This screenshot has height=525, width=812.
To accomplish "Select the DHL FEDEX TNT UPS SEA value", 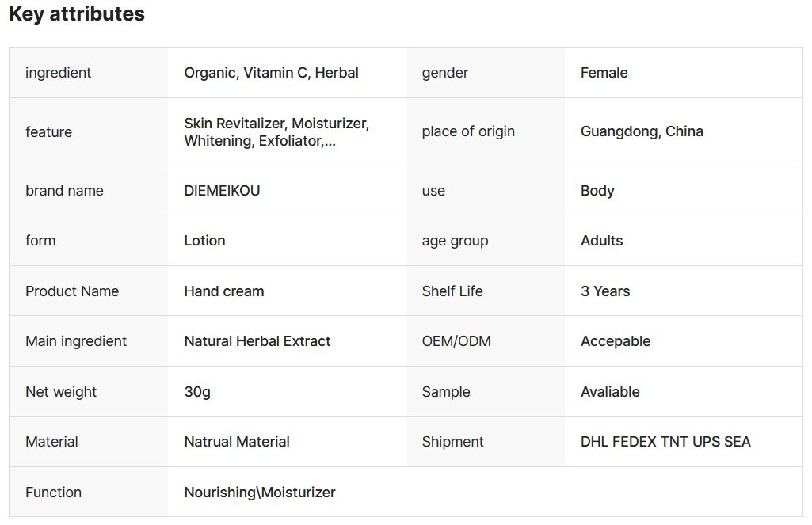I will click(x=665, y=442).
